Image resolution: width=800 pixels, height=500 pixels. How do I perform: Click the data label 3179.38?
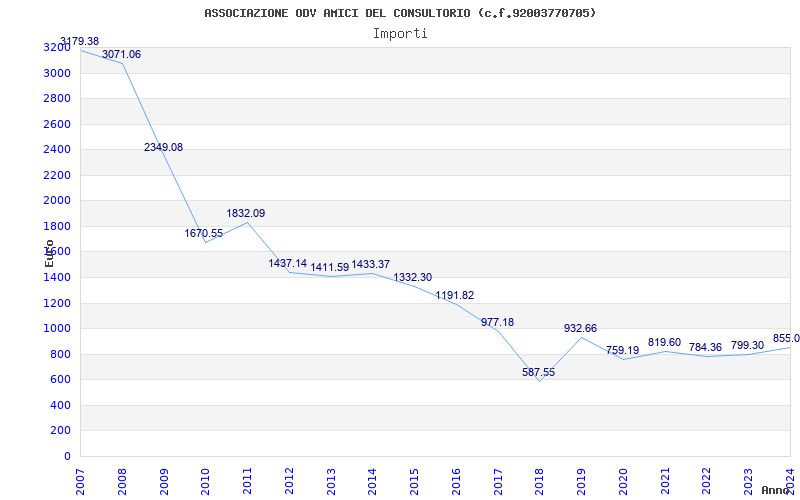coord(80,41)
